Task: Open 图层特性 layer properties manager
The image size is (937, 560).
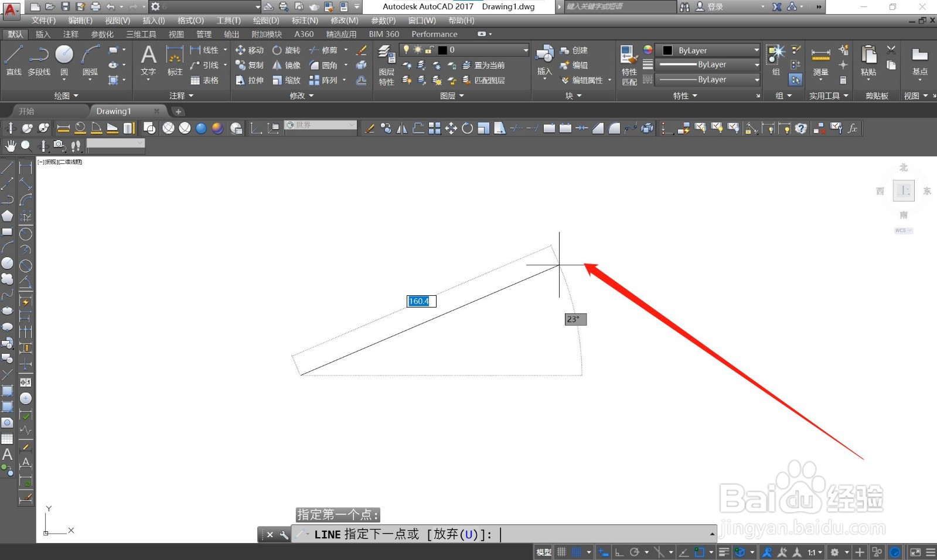Action: click(386, 66)
